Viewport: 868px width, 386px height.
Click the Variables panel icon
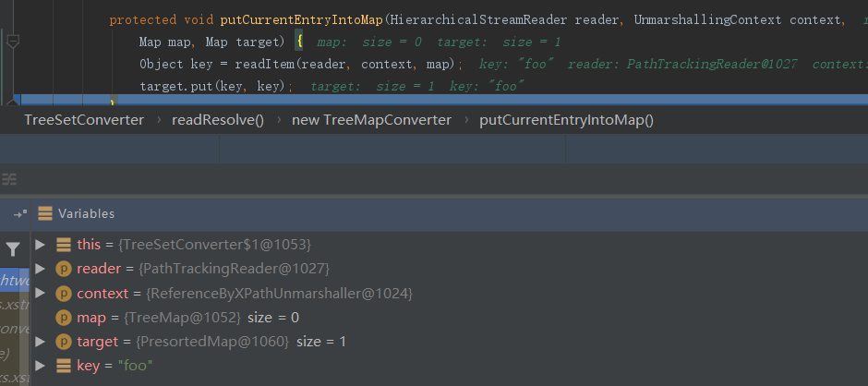pos(45,213)
